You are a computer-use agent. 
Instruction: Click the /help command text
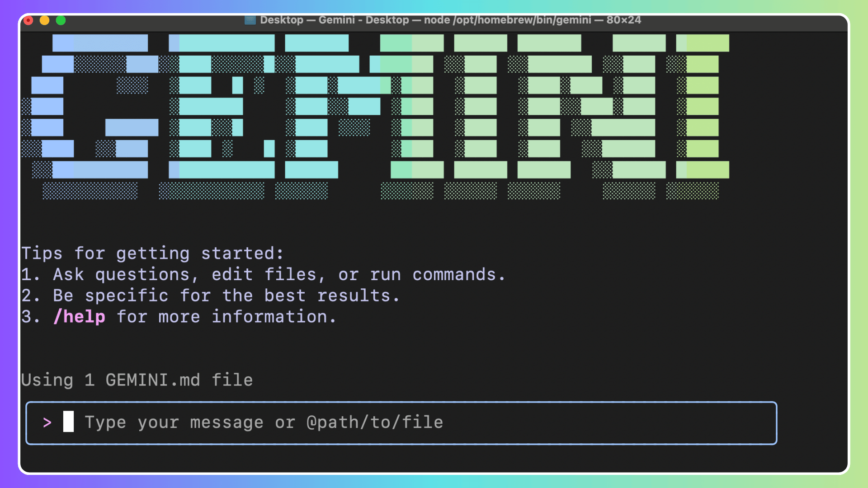[x=80, y=317]
